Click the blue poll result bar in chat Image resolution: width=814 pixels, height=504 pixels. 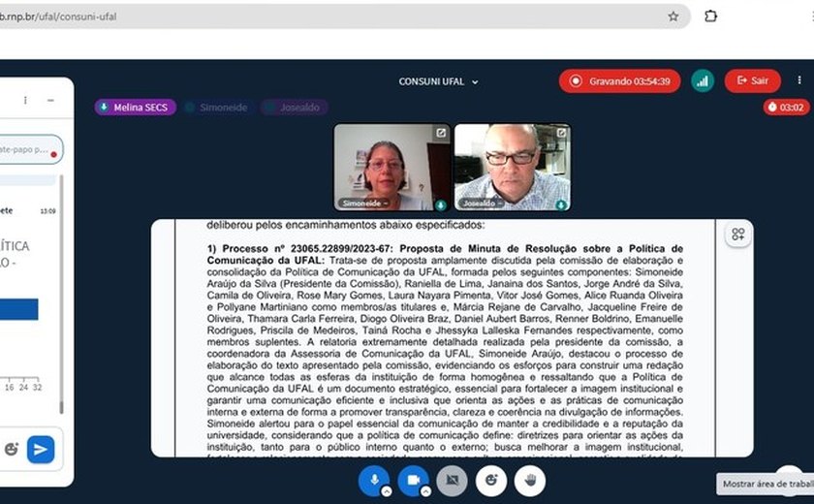click(x=18, y=309)
